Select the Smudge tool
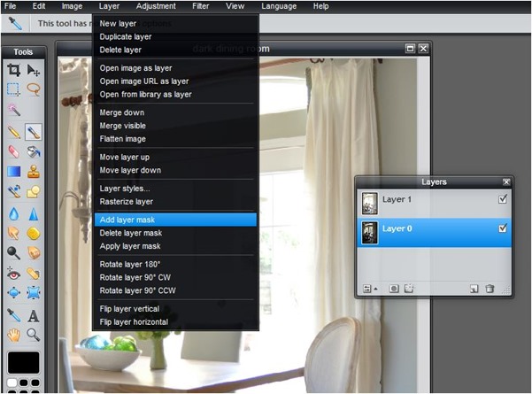Screen dimensions: 532x394 13,234
